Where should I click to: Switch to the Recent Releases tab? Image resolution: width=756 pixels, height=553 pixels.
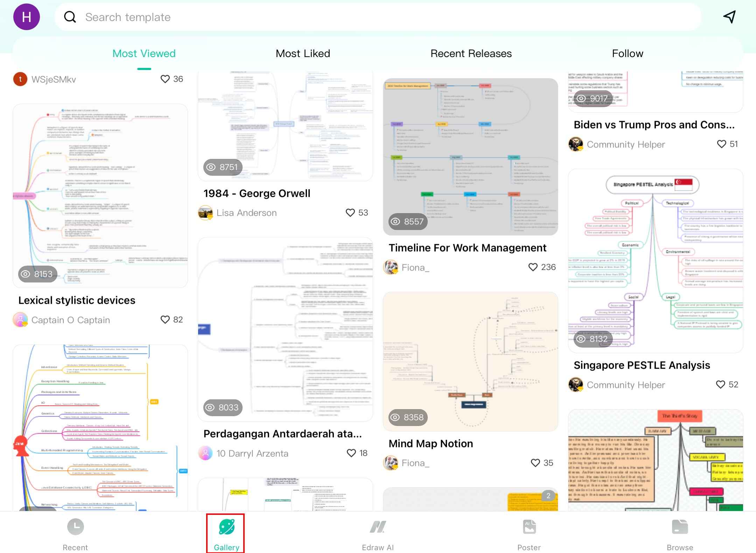pyautogui.click(x=471, y=54)
